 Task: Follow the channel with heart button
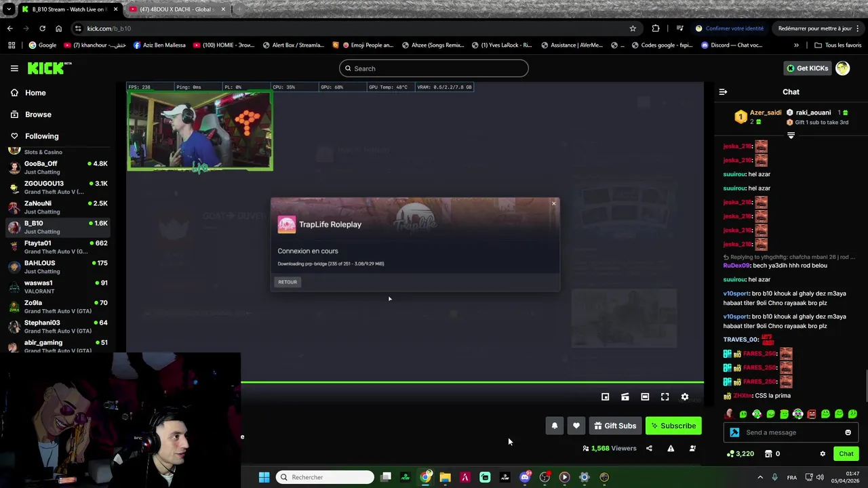pos(576,426)
